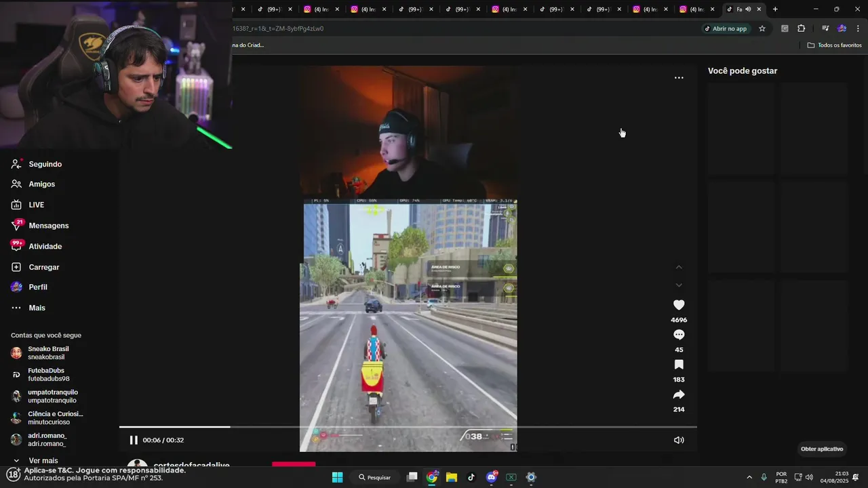Open Ciência e Curiosi... account
The image size is (868, 488).
pos(47,418)
